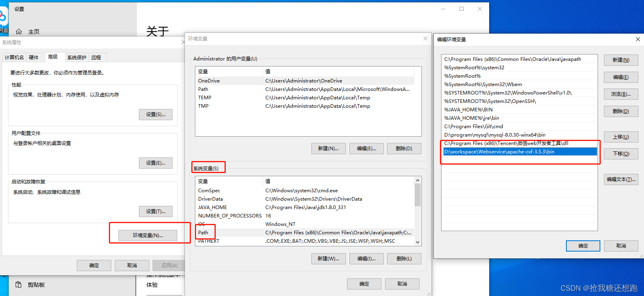Click system variables 编辑(I)... button

click(367, 259)
